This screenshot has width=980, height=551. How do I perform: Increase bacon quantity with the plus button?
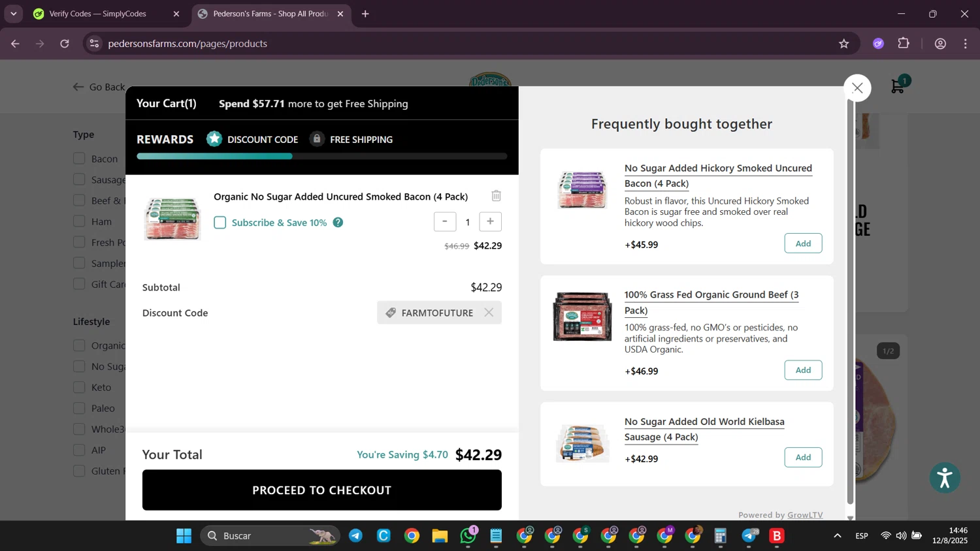point(490,221)
